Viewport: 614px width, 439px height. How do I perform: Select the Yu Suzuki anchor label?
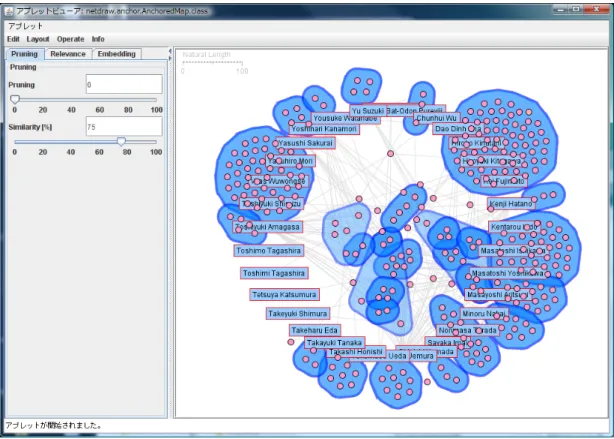pyautogui.click(x=368, y=111)
